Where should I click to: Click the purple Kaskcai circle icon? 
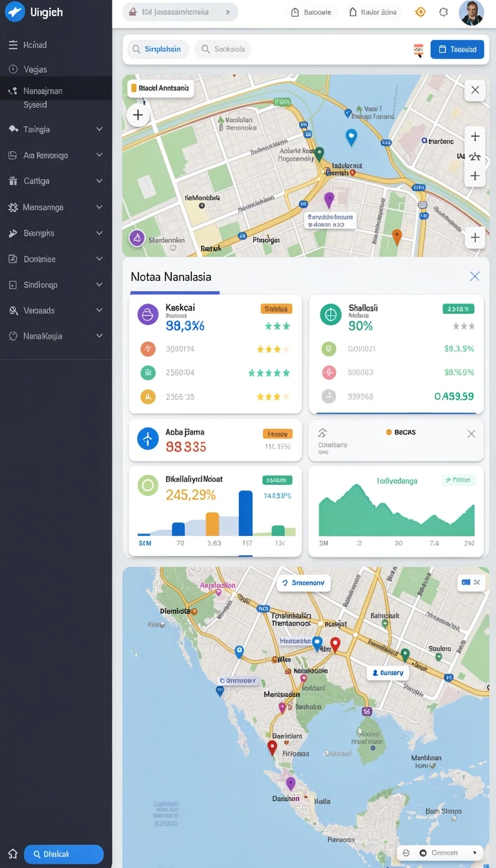click(148, 315)
